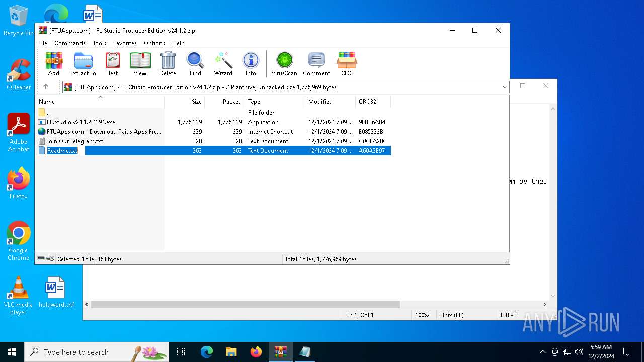Sort by Type column header
Image resolution: width=644 pixels, height=362 pixels.
pos(275,102)
